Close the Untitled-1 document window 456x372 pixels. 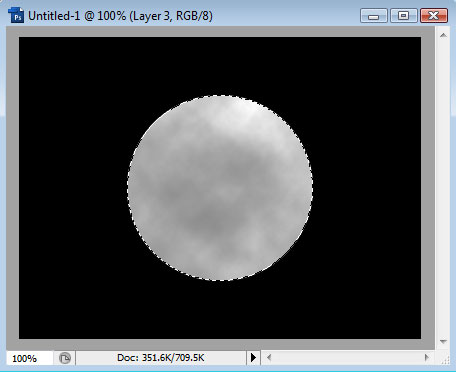point(434,16)
